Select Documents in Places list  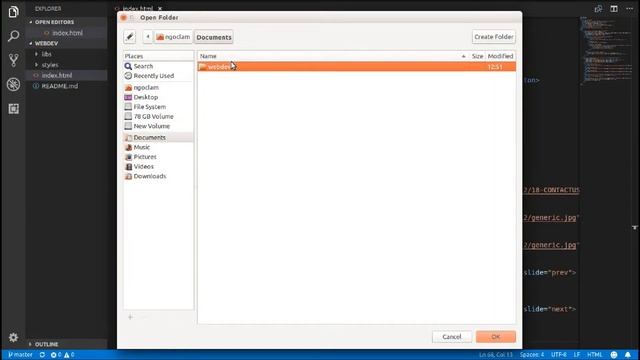coord(158,138)
